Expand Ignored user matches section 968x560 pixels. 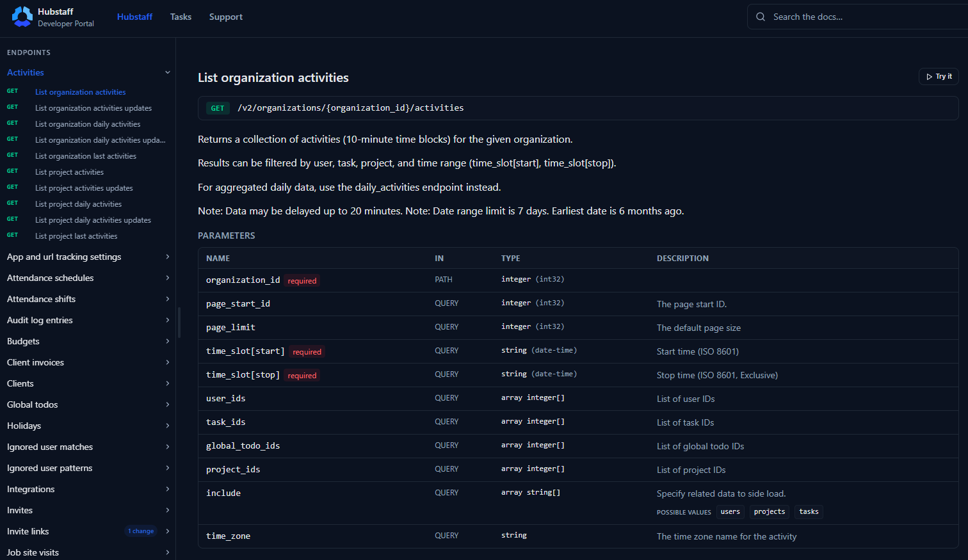coord(88,447)
